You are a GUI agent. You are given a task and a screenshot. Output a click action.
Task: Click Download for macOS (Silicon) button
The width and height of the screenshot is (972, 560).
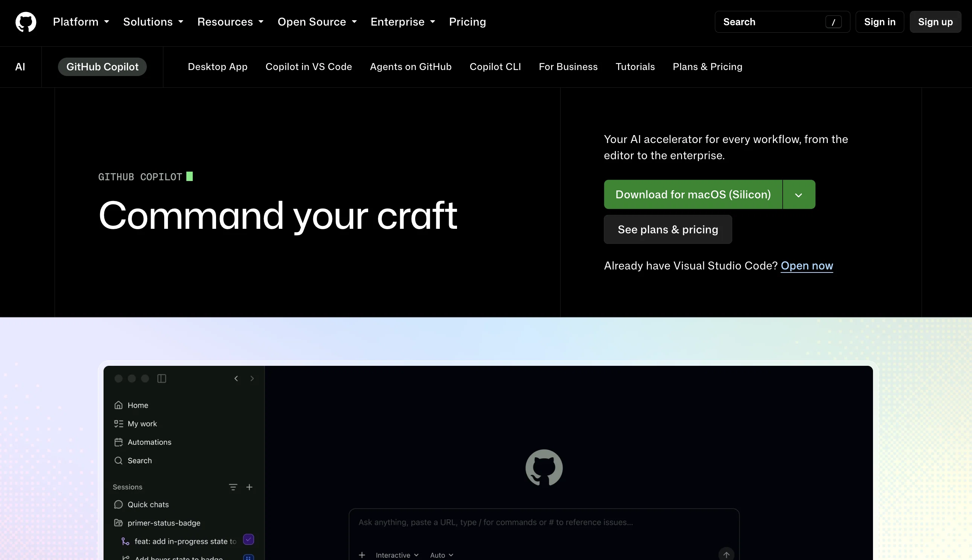pyautogui.click(x=693, y=195)
